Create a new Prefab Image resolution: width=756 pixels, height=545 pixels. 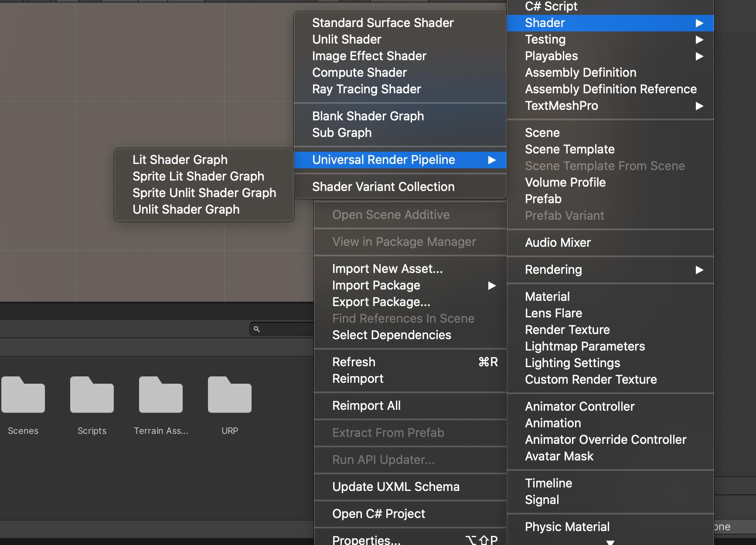[610, 199]
